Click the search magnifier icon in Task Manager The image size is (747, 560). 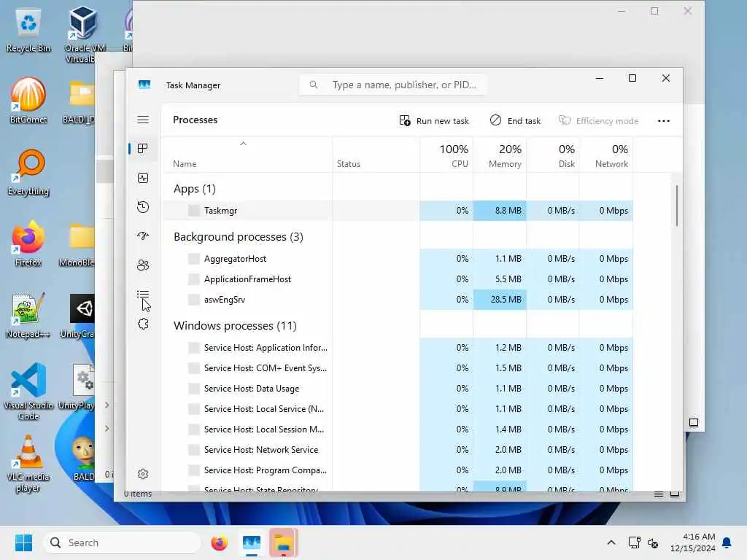[313, 85]
